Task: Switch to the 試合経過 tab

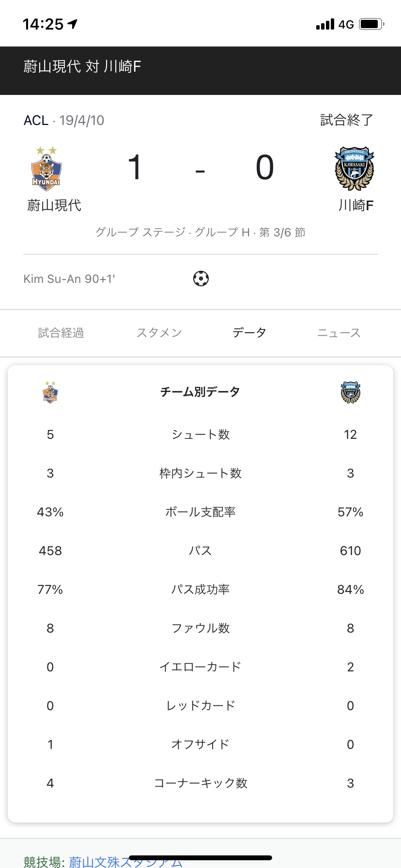Action: pyautogui.click(x=61, y=333)
